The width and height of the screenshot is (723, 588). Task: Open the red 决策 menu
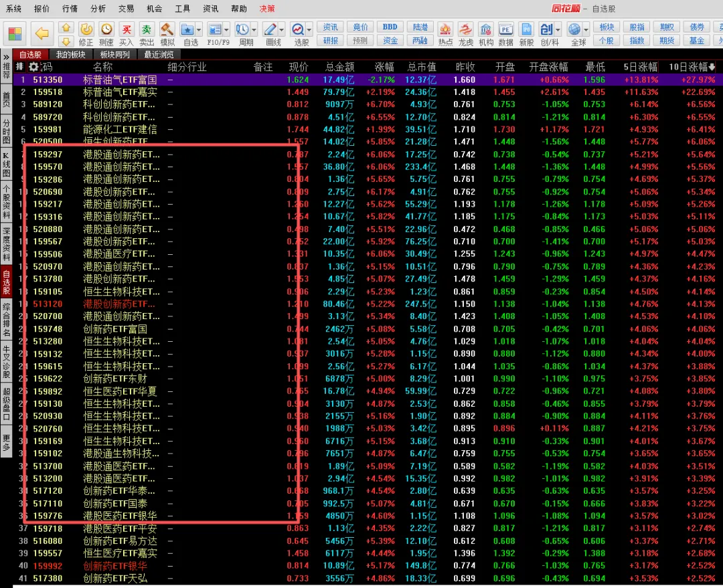click(x=267, y=9)
